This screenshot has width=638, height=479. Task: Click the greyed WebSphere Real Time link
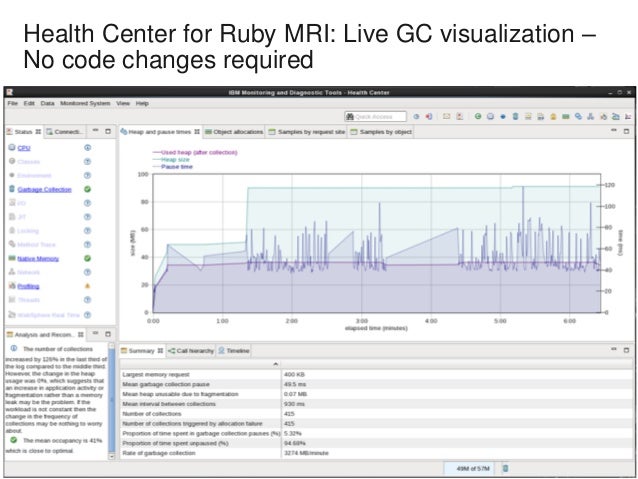coord(48,315)
